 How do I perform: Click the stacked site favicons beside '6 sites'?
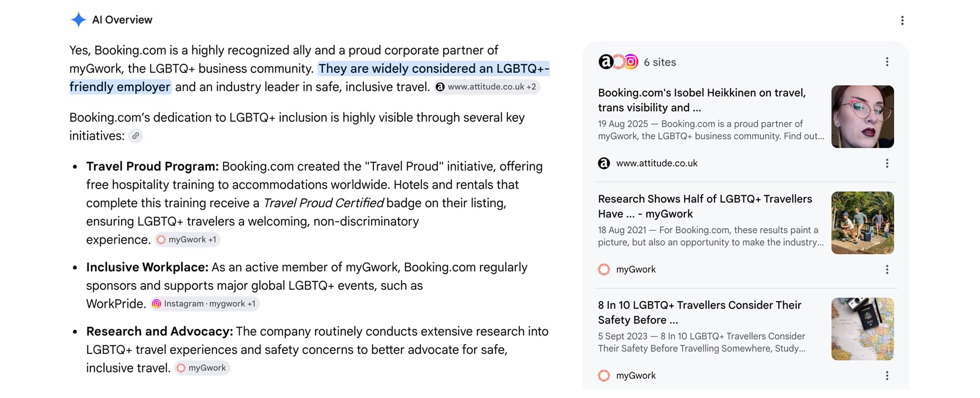(x=618, y=62)
